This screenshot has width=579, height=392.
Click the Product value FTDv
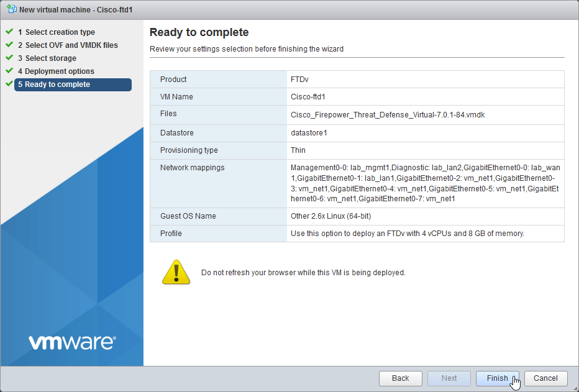pyautogui.click(x=299, y=80)
